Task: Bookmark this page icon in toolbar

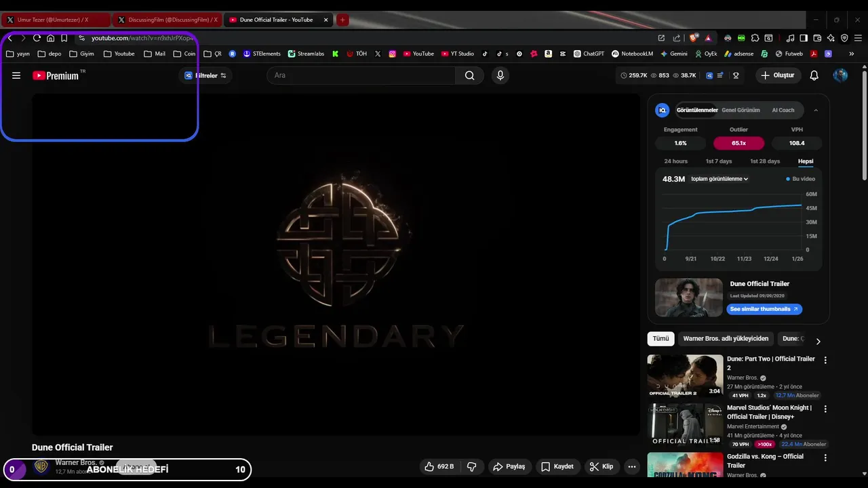Action: point(64,38)
